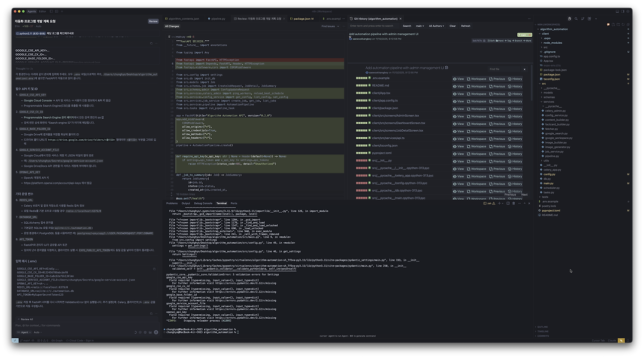Switch to the Editor mode toggle
Viewport: 644px width, 358px height.
coord(42,11)
